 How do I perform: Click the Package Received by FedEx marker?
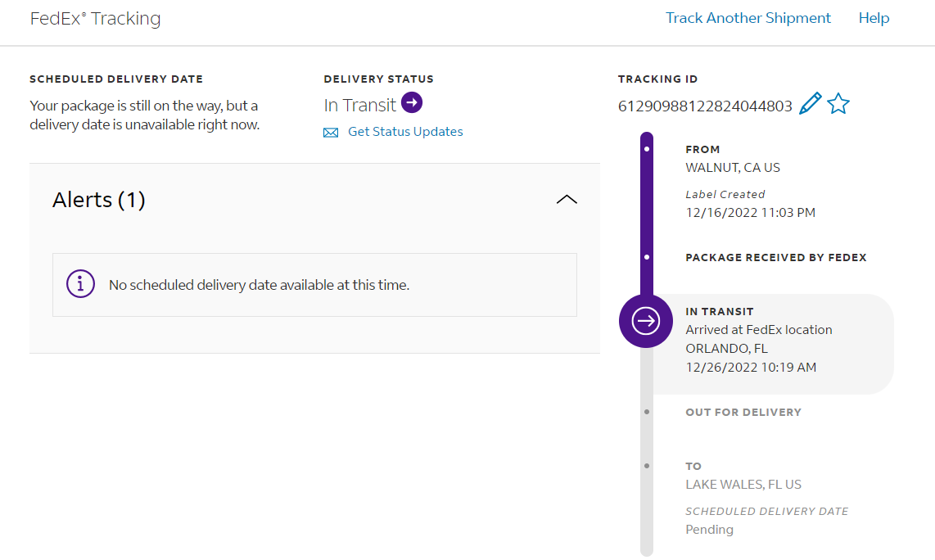(647, 257)
